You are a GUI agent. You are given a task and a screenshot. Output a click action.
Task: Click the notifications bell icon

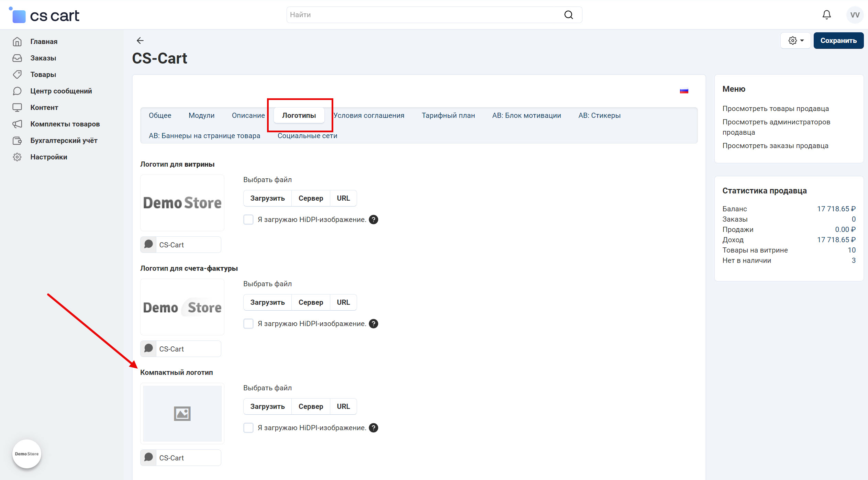pos(826,15)
